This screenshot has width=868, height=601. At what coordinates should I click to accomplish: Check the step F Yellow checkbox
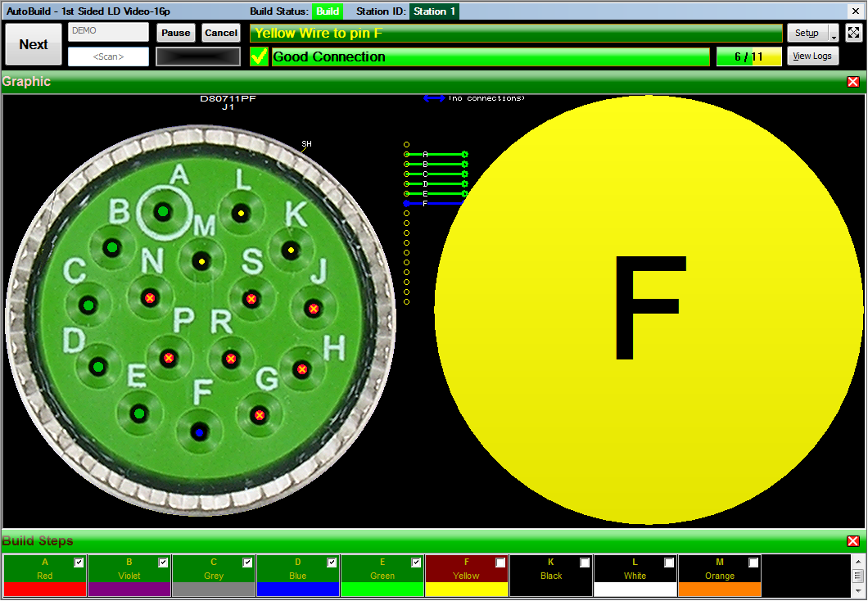click(500, 563)
